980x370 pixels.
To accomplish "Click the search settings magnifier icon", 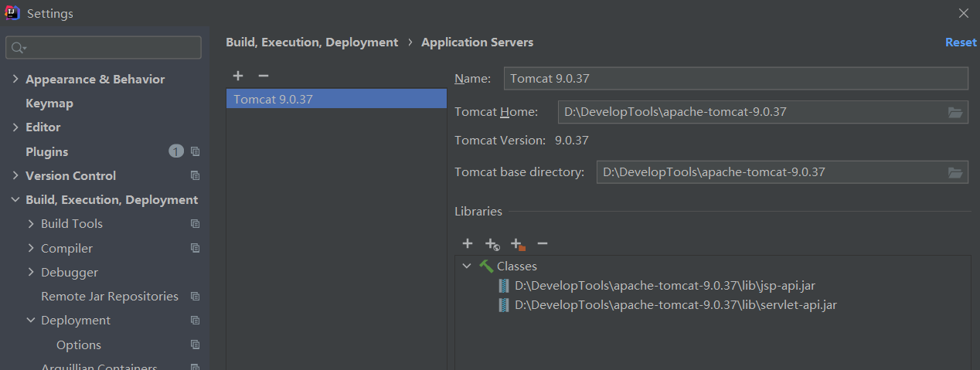I will [x=19, y=48].
